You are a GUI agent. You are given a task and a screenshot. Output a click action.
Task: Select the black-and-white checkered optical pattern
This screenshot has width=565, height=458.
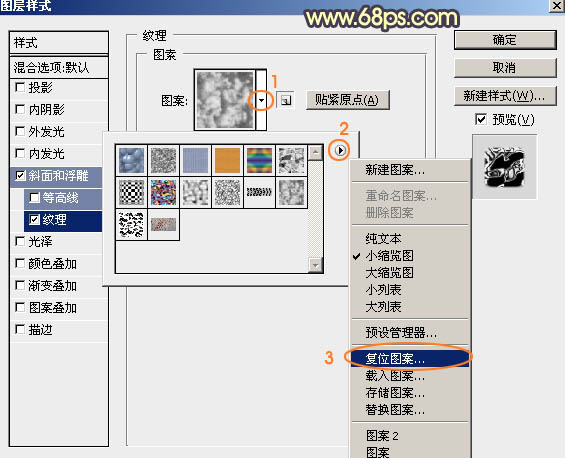click(131, 192)
